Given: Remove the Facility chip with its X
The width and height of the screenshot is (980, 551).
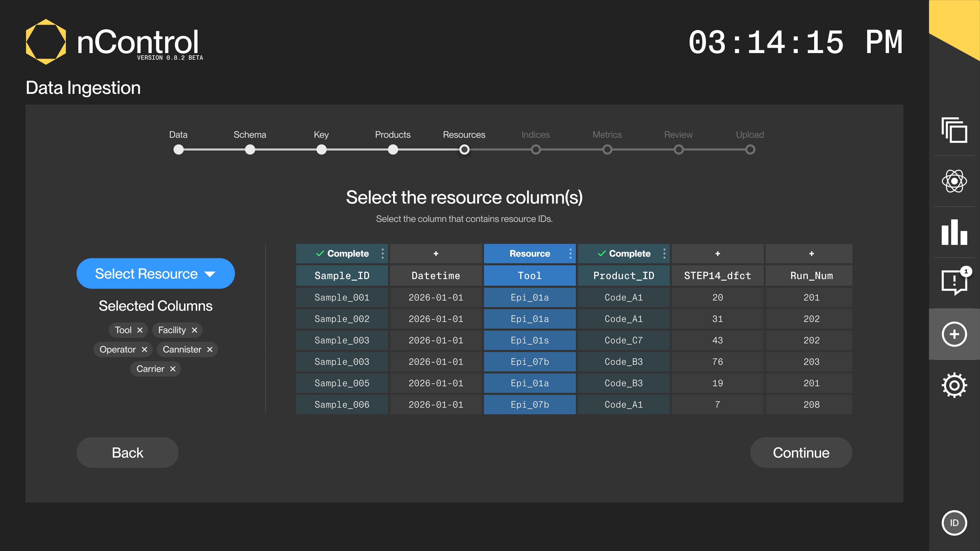Looking at the screenshot, I should click(194, 330).
